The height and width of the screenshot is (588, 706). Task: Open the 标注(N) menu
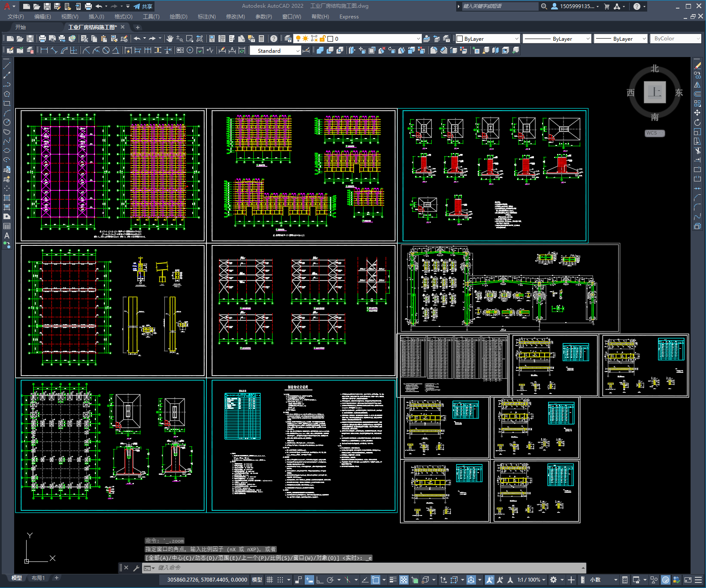[206, 17]
